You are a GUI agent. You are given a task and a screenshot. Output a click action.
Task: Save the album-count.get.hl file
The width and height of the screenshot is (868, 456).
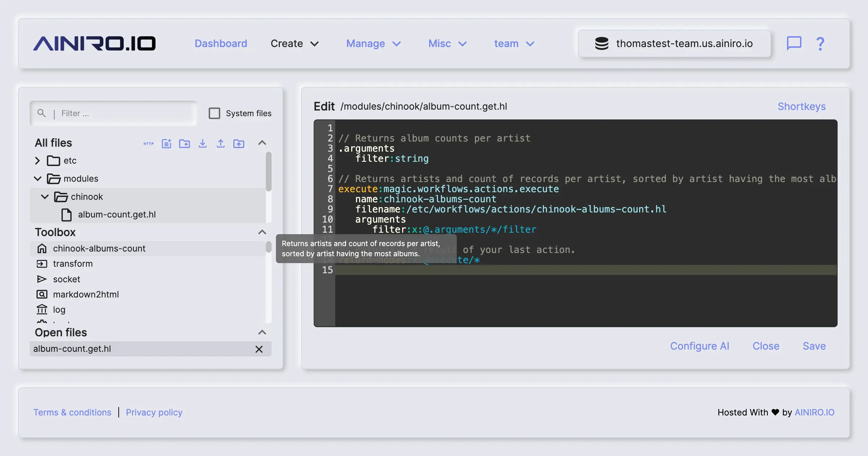point(814,346)
